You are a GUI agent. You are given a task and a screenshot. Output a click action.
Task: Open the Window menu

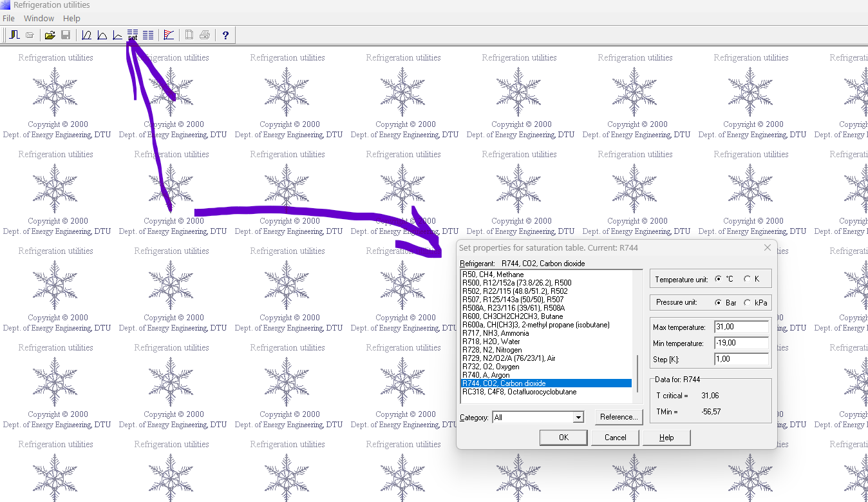pos(39,19)
